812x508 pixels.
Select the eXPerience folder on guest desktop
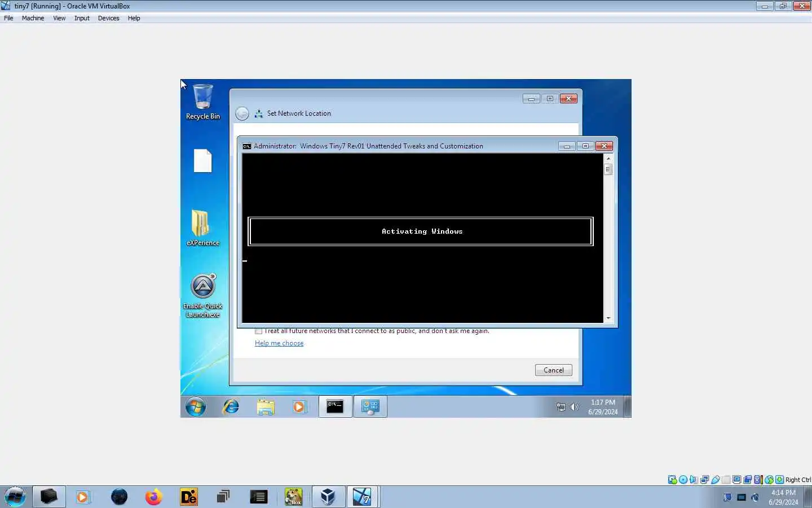203,227
